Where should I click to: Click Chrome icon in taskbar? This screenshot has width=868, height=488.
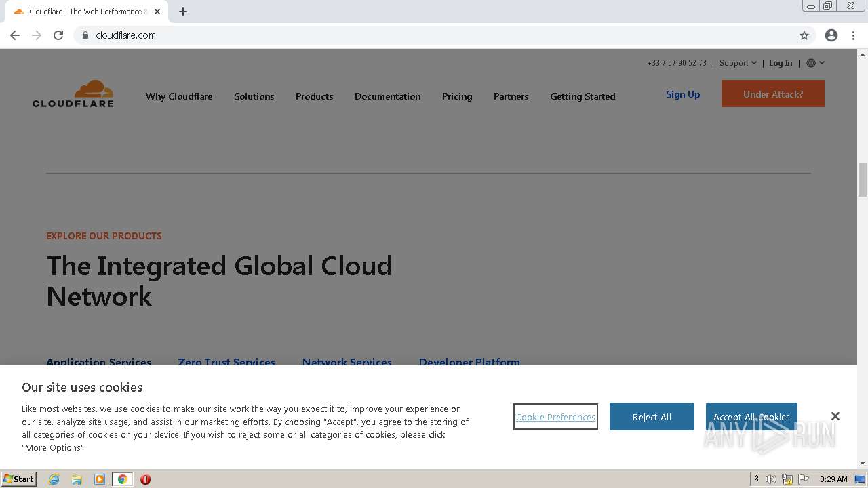pos(123,479)
